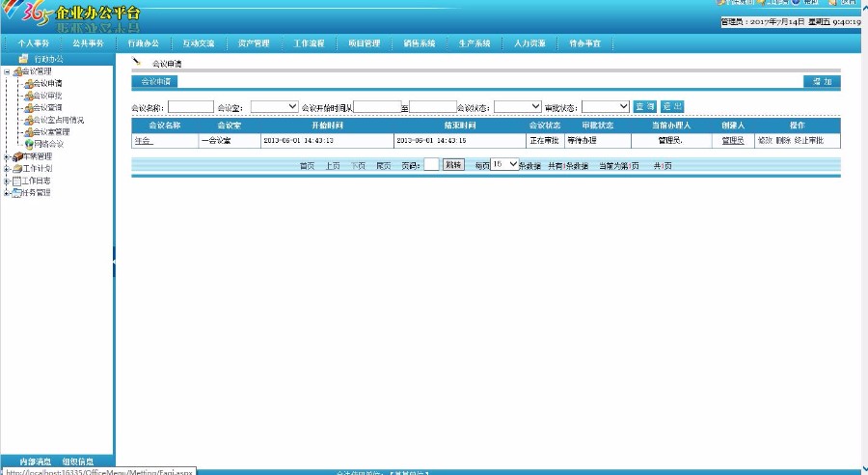
Task: Open the 会议状态 dropdown filter
Action: pos(518,106)
